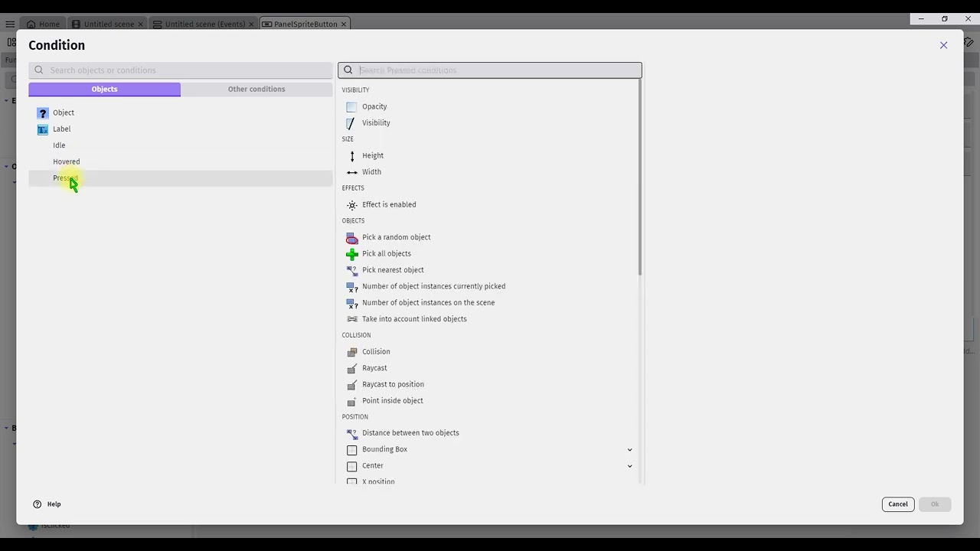Open the Untitled scene (Events) tab

click(202, 24)
